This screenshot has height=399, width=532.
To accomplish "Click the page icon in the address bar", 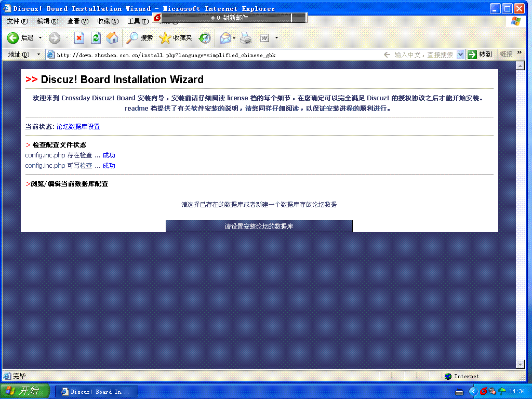I will coord(50,55).
